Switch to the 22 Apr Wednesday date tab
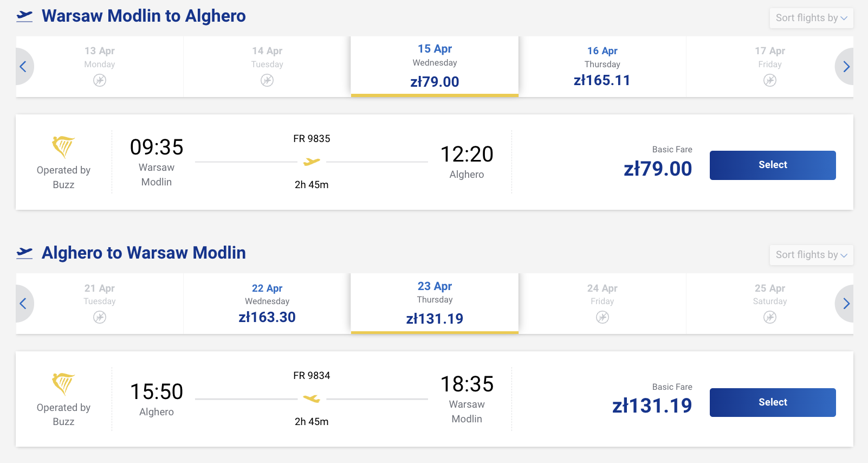This screenshot has width=868, height=463. 267,303
